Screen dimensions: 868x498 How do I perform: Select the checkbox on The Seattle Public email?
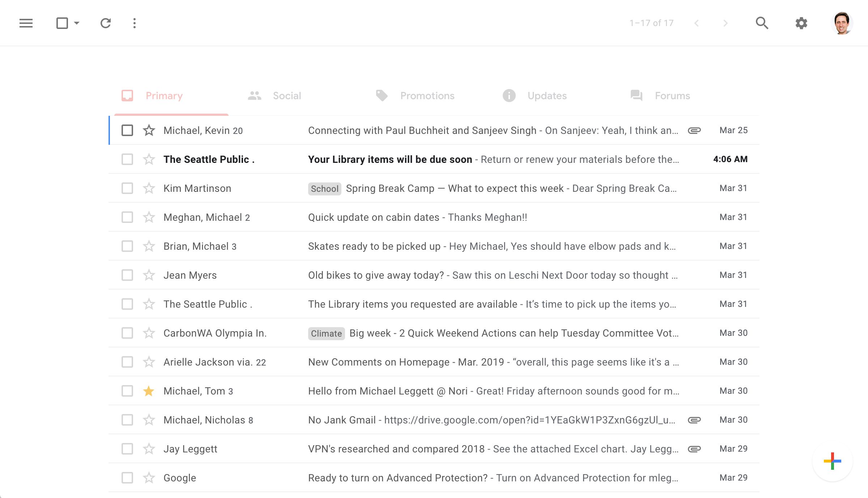point(127,159)
